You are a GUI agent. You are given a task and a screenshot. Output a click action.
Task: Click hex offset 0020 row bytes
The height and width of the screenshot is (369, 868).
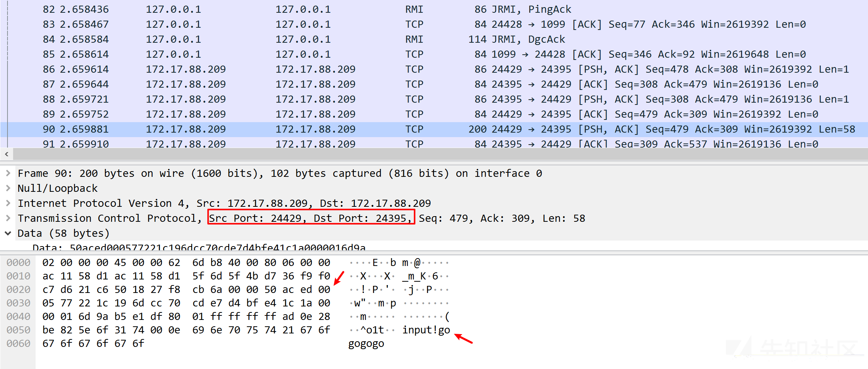(x=186, y=290)
